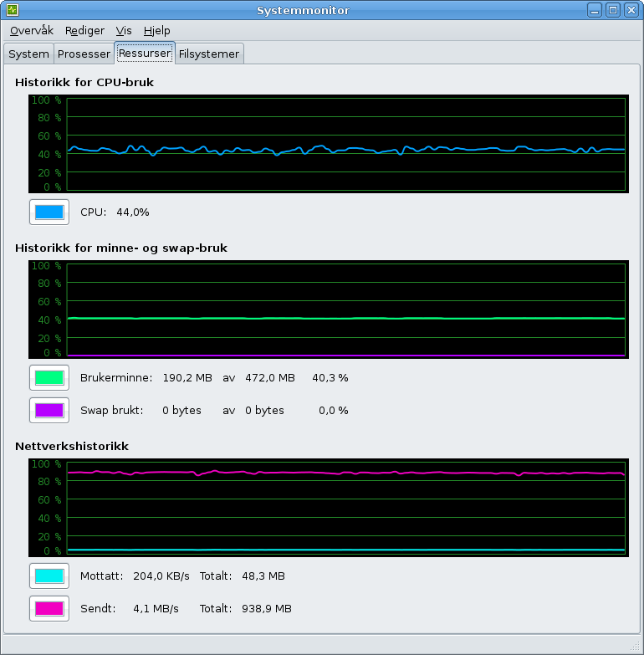Open the Rediger menu
The image size is (644, 655).
[84, 31]
